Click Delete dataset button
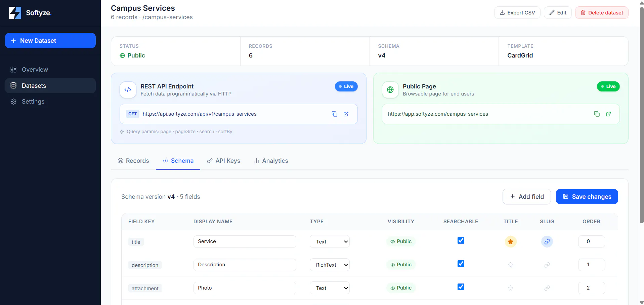This screenshot has width=644, height=305. [602, 13]
